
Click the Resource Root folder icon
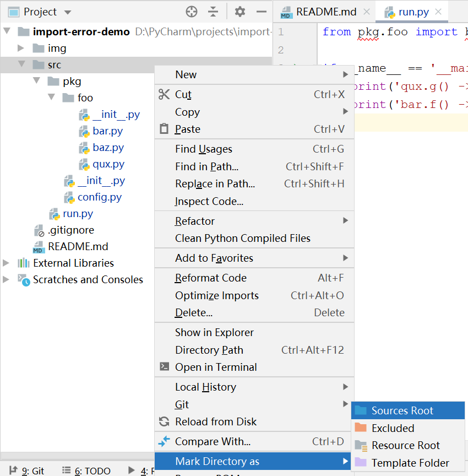[x=361, y=445]
